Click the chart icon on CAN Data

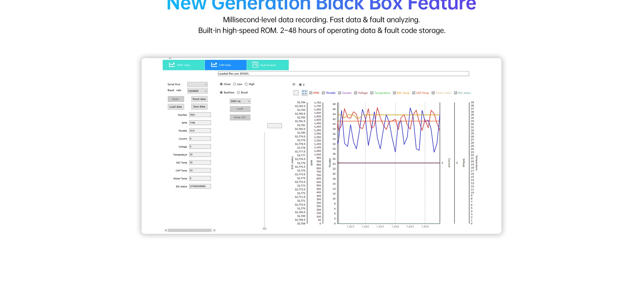point(214,65)
